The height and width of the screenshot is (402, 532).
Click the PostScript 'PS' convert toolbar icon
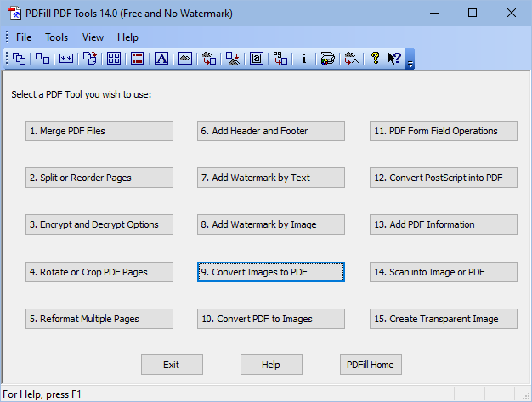280,59
